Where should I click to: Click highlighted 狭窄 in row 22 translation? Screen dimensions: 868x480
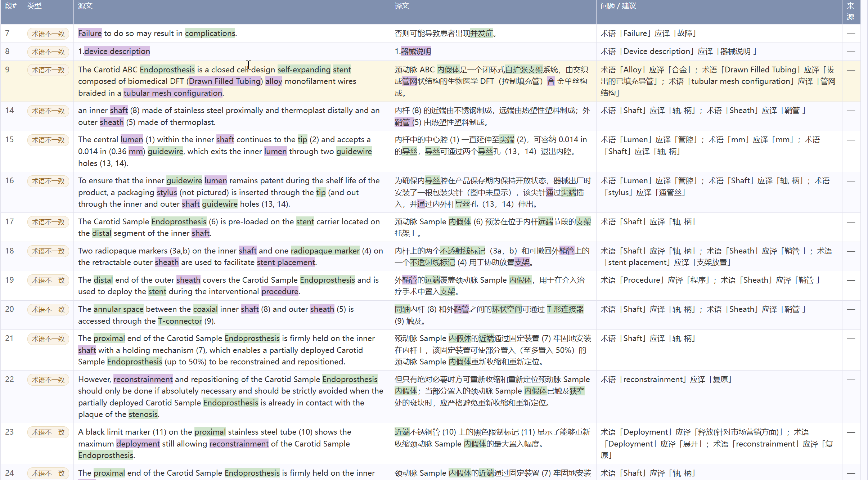(577, 391)
